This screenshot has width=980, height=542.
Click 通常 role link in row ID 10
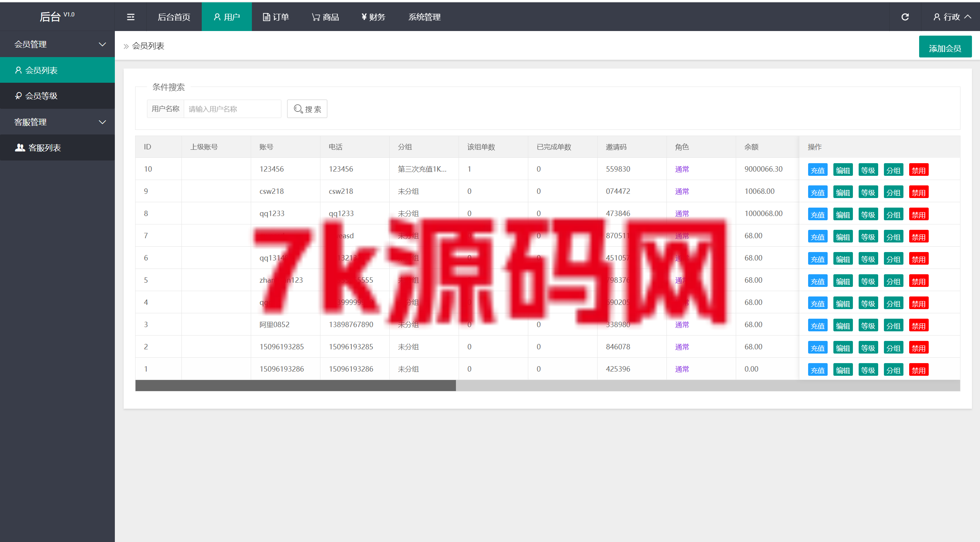[x=682, y=169]
